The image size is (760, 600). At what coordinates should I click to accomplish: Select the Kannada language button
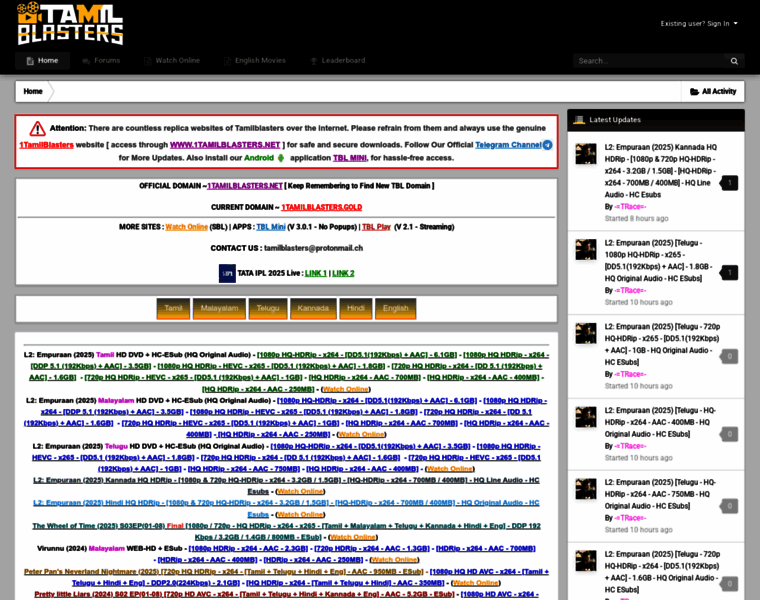tap(313, 308)
